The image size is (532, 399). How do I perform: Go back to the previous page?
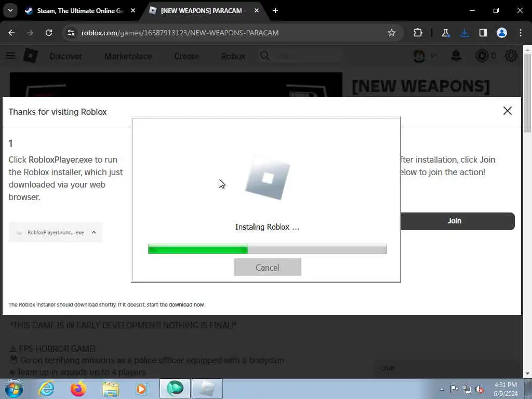[11, 33]
